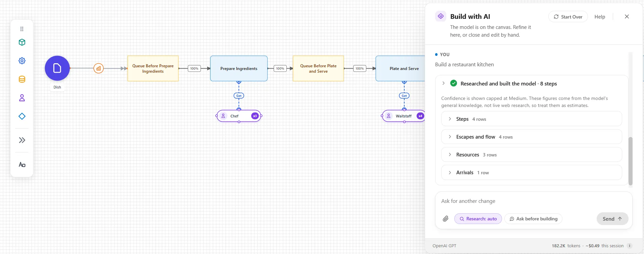Viewport: 644px width, 254px height.
Task: Click the attachment paperclip icon
Action: pyautogui.click(x=446, y=219)
